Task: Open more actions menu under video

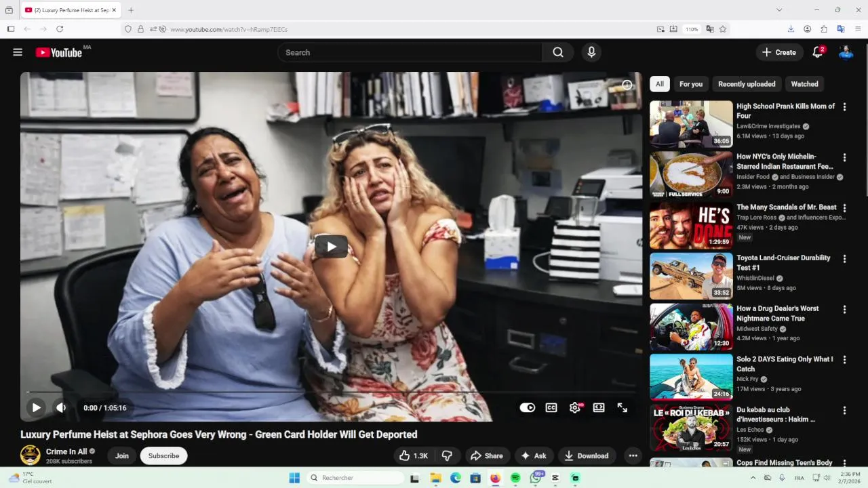Action: pos(633,455)
